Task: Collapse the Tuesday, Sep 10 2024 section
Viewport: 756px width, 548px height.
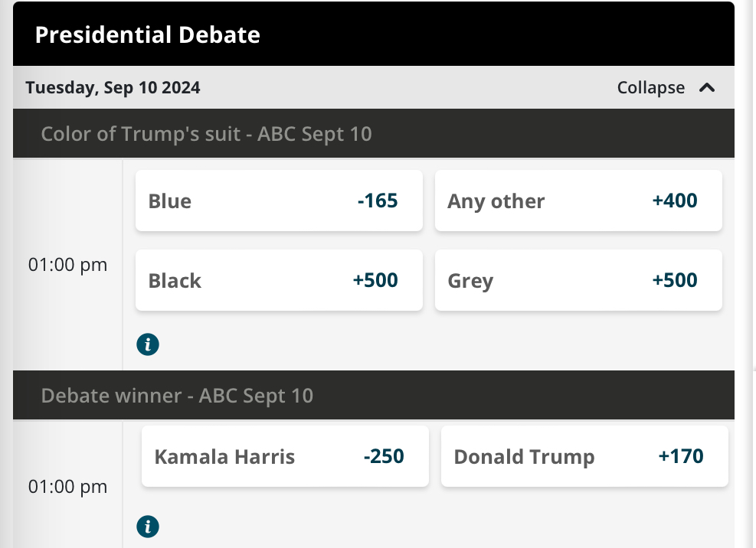Action: (666, 88)
